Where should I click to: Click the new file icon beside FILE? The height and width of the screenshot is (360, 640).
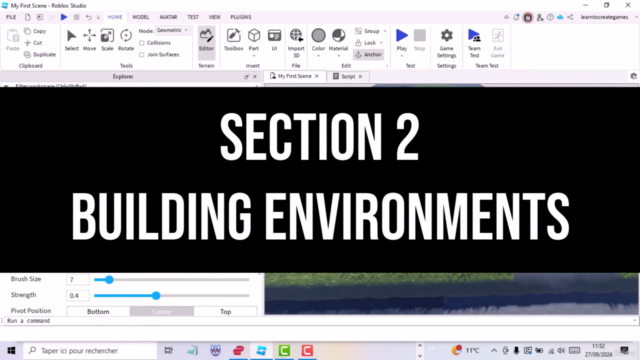(x=27, y=17)
